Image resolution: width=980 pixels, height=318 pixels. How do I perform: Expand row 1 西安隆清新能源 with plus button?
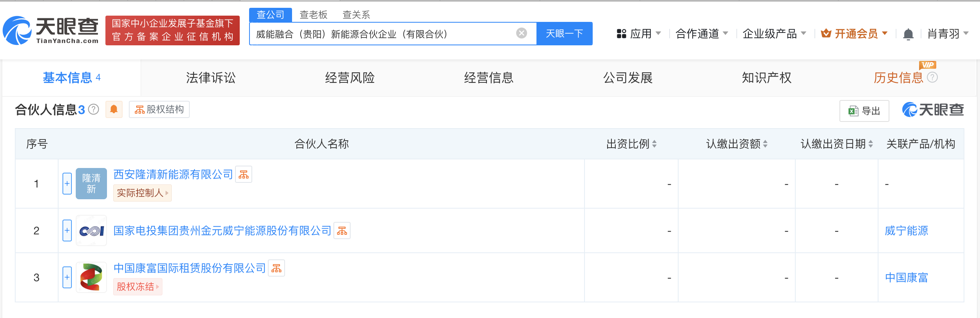(67, 184)
